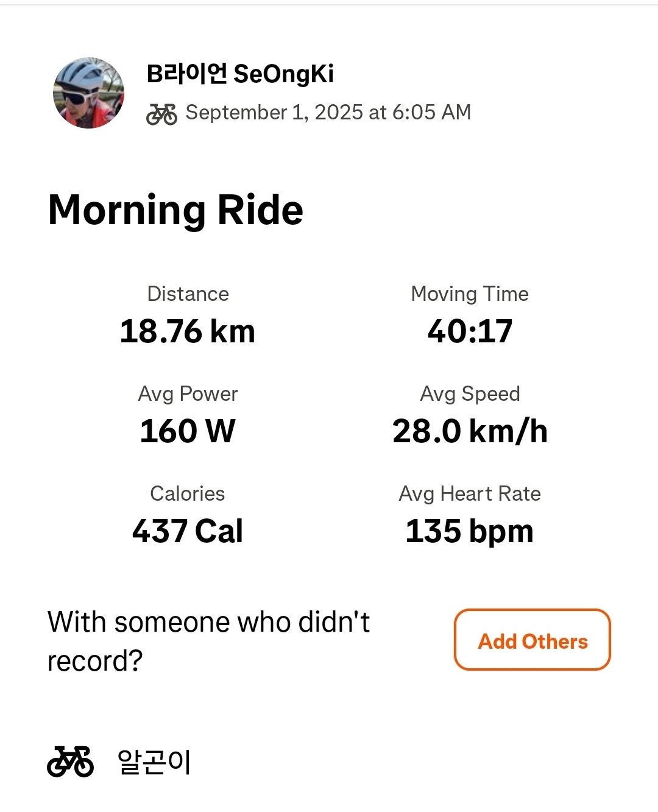658x812 pixels.
Task: Open the 알곤이 bike gear entry
Action: [x=154, y=762]
